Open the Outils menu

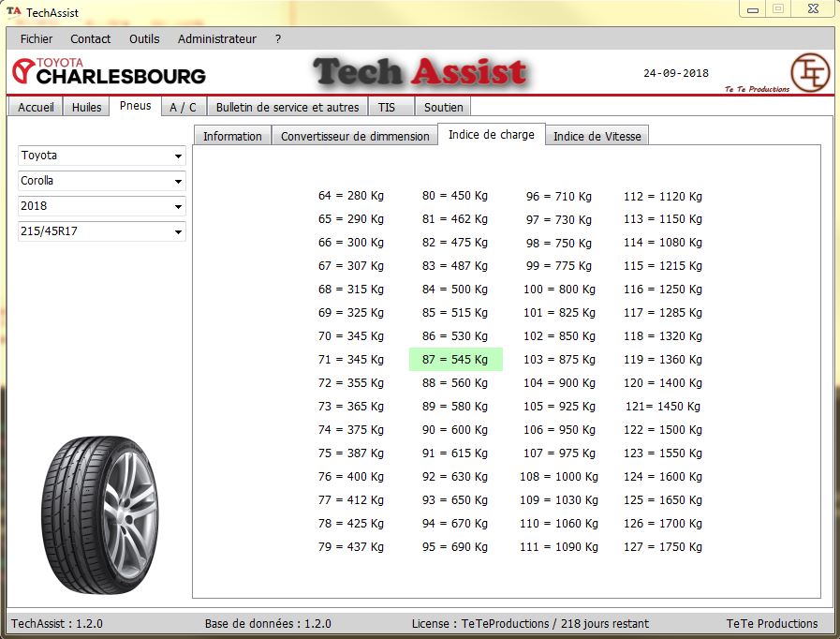(x=144, y=39)
